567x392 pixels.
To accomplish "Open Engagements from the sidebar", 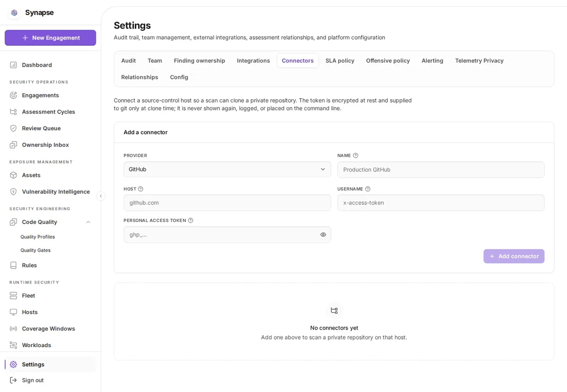I will coord(50,95).
